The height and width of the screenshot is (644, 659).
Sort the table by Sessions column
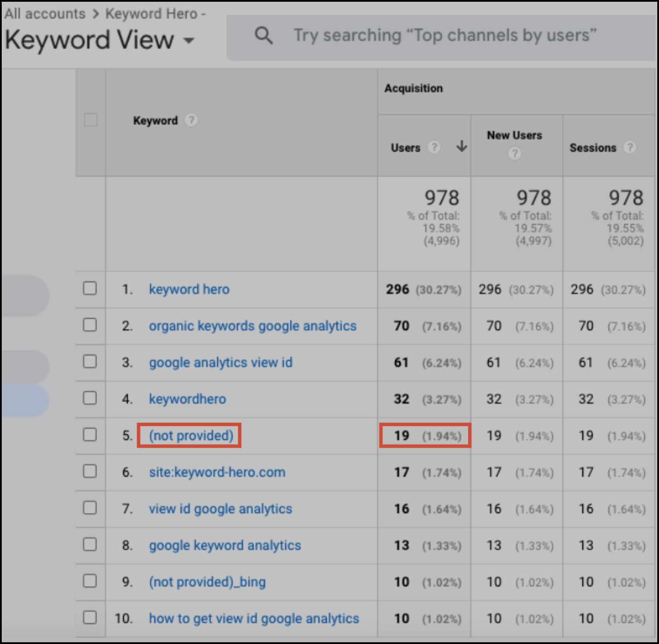593,147
